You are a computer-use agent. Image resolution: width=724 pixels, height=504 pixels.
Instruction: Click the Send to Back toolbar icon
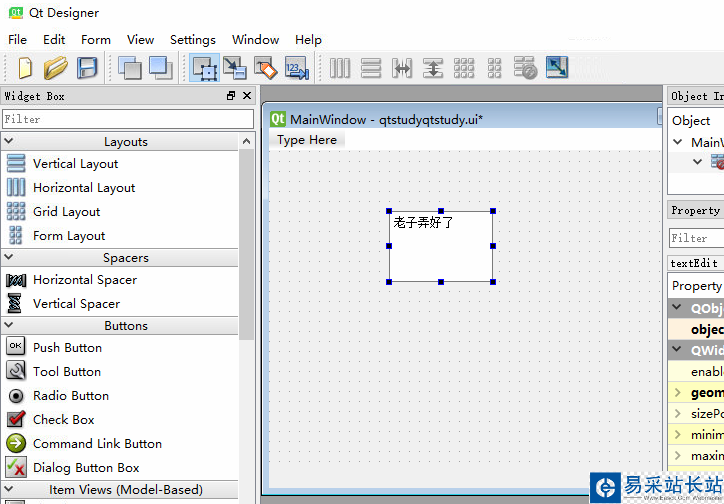[x=130, y=68]
